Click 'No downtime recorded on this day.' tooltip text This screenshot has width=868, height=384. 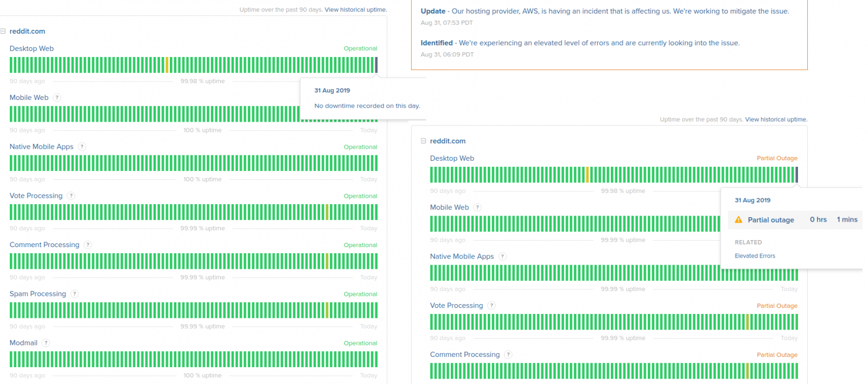tap(367, 106)
